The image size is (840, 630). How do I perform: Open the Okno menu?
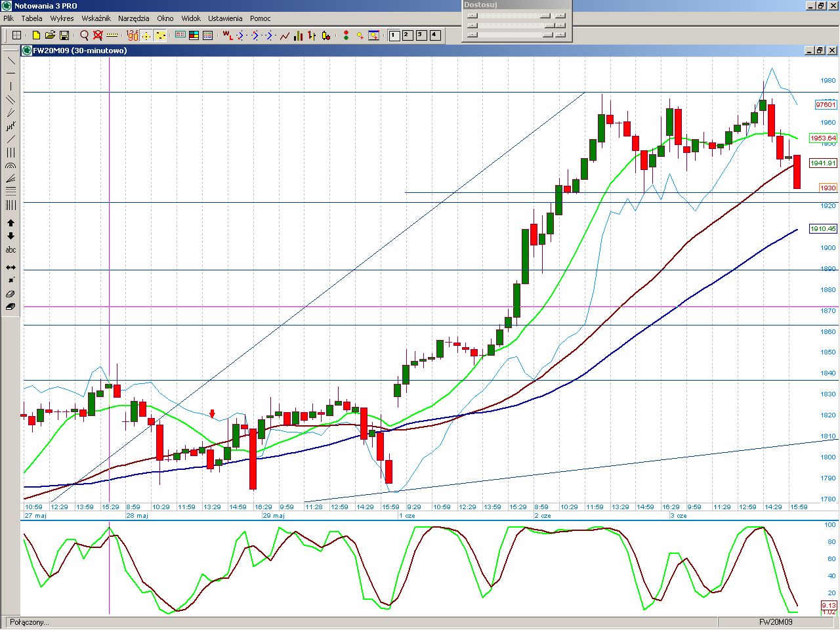(165, 18)
